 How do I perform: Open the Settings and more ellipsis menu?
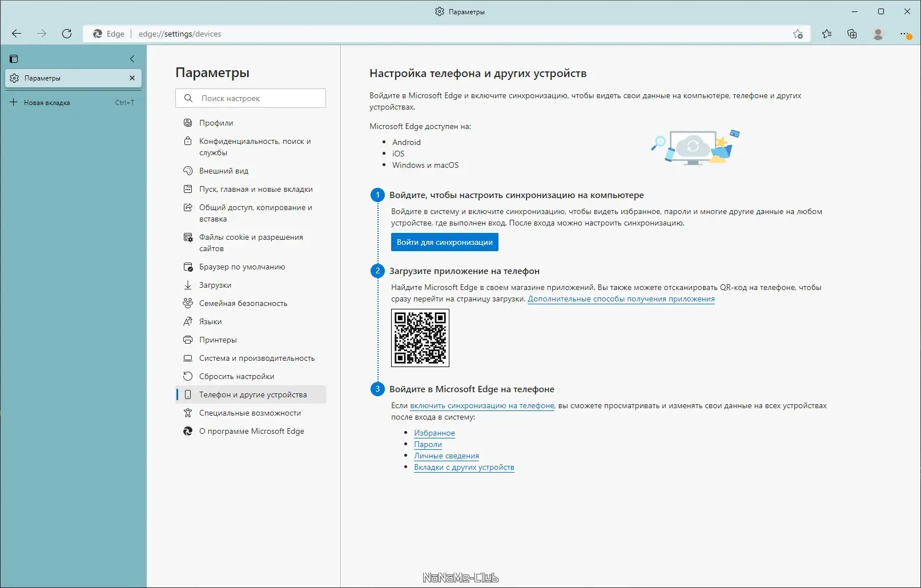pos(906,34)
